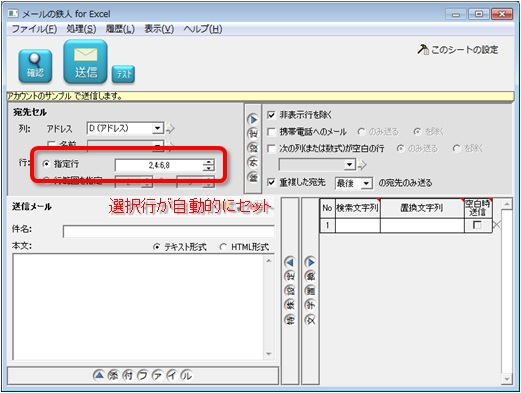Click the 送信メール section label

point(32,207)
